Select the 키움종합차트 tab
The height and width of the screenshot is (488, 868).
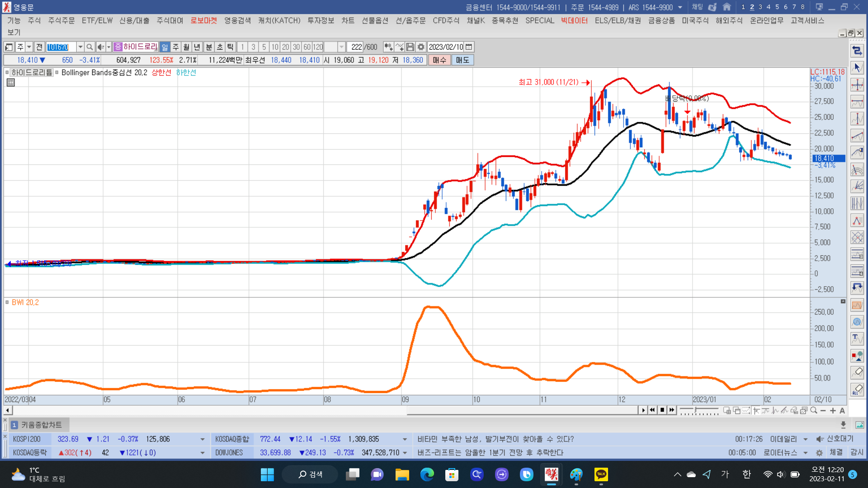41,425
